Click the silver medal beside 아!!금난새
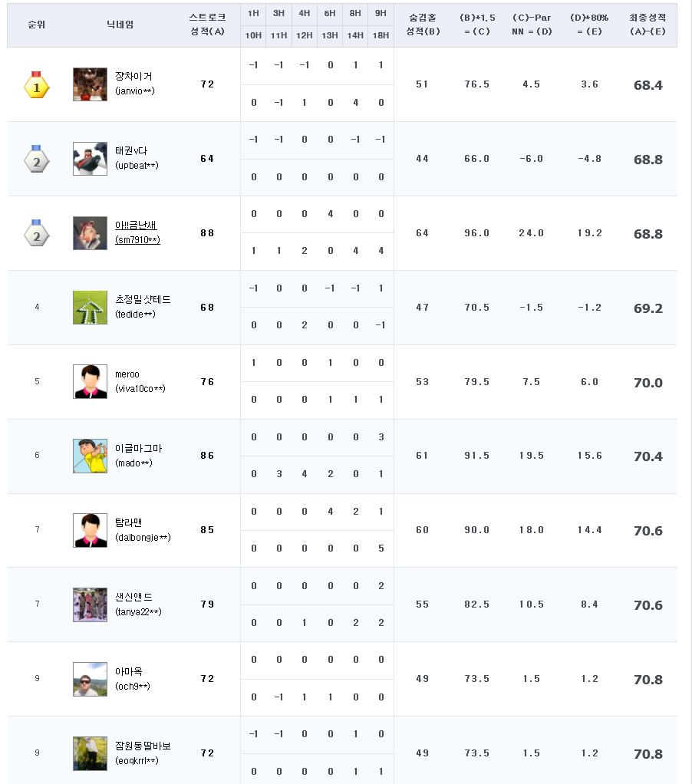 37,233
